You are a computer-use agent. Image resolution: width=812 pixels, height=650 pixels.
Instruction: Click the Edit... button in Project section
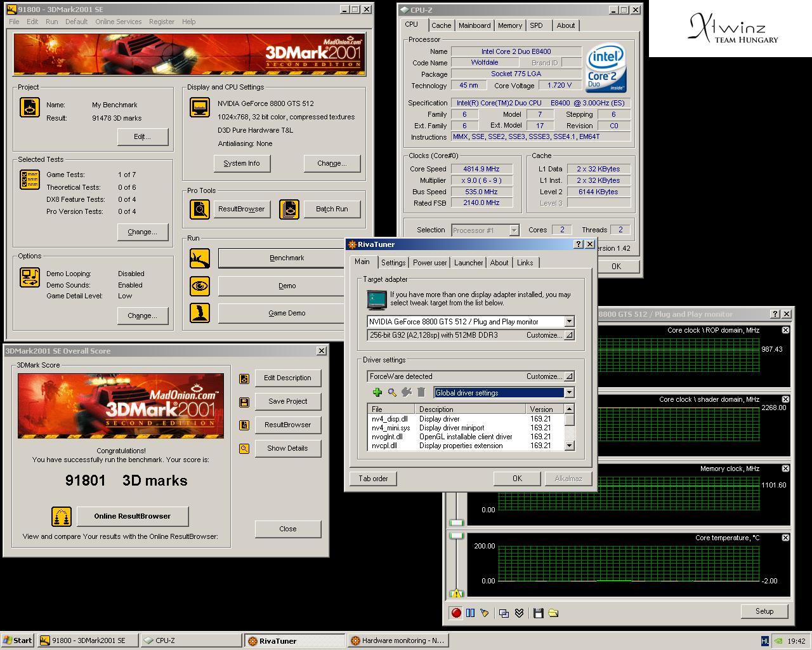pyautogui.click(x=142, y=136)
